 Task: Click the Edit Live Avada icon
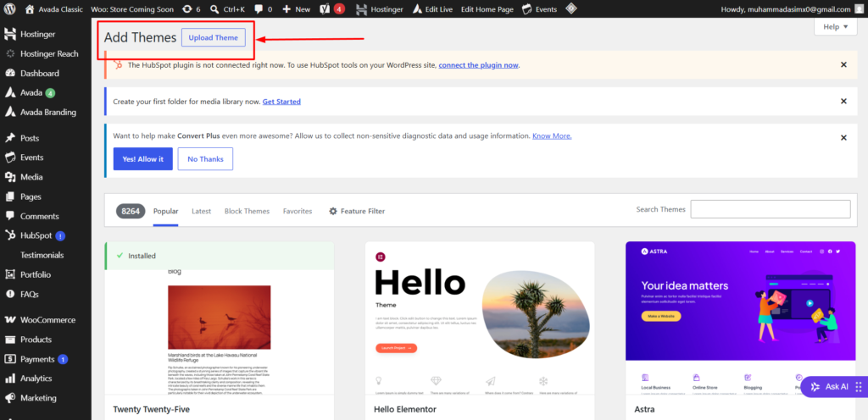tap(418, 8)
